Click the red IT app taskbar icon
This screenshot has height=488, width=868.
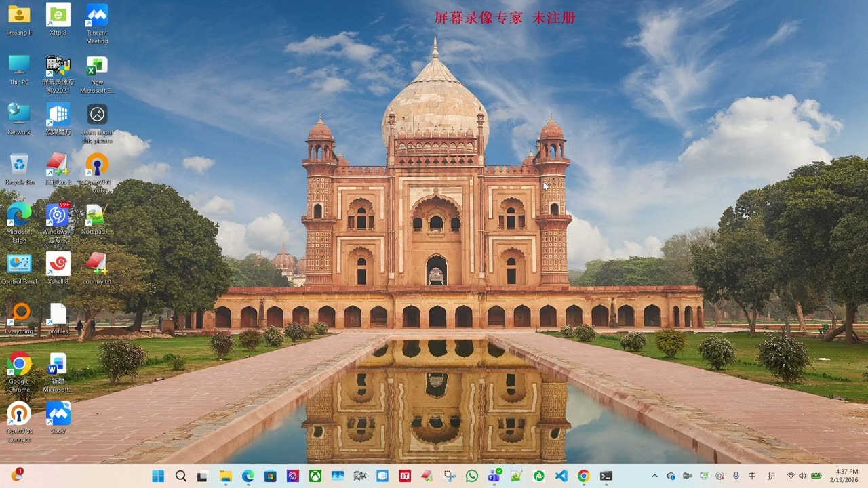(x=405, y=476)
